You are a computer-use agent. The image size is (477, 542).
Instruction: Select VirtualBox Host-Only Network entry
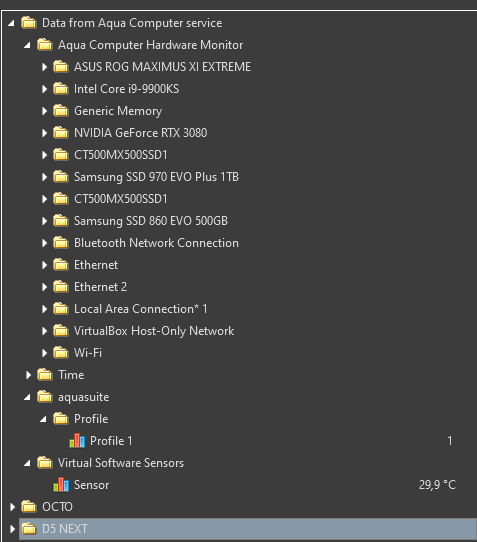tap(154, 331)
